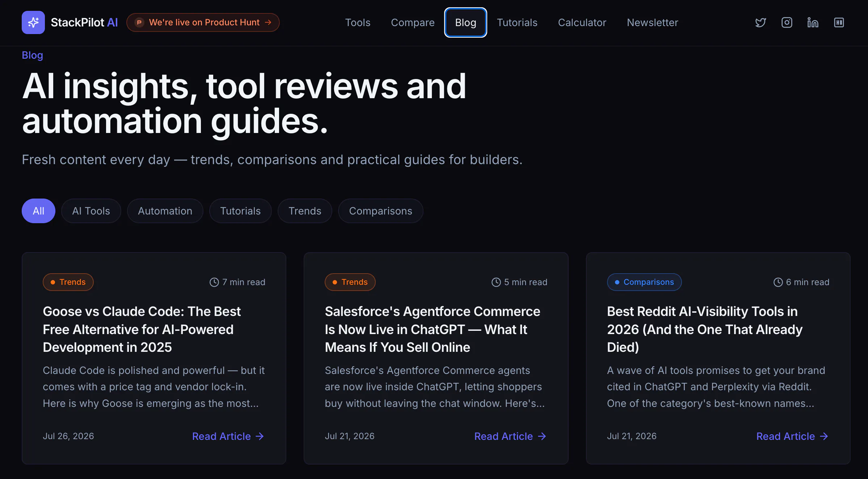The height and width of the screenshot is (479, 868).
Task: Click 5 min read label
Action: click(526, 282)
